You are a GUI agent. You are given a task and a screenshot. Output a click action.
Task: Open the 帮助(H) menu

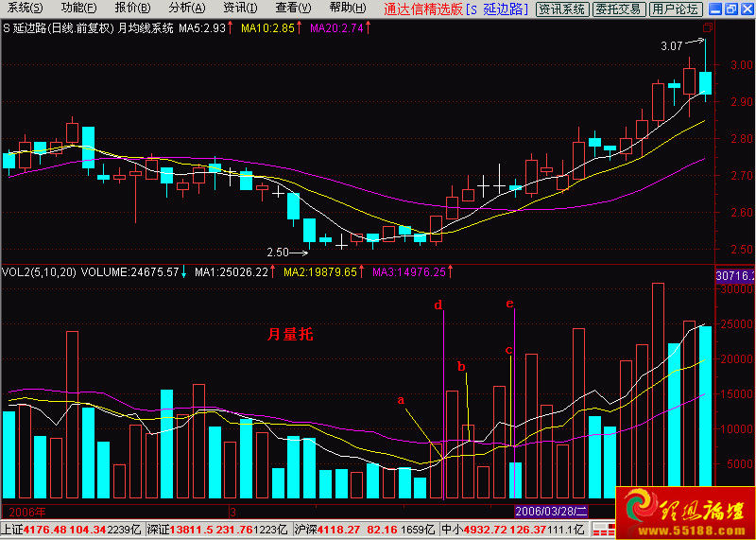tap(348, 9)
